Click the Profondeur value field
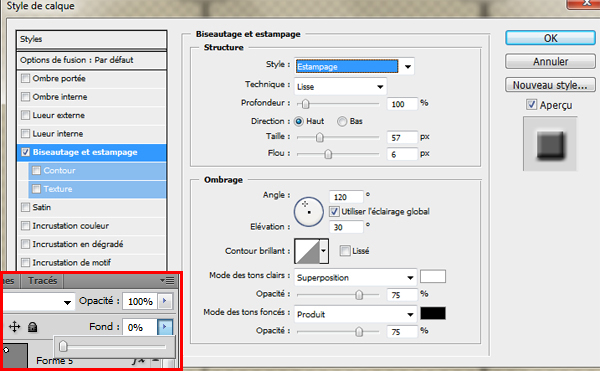 coord(402,104)
